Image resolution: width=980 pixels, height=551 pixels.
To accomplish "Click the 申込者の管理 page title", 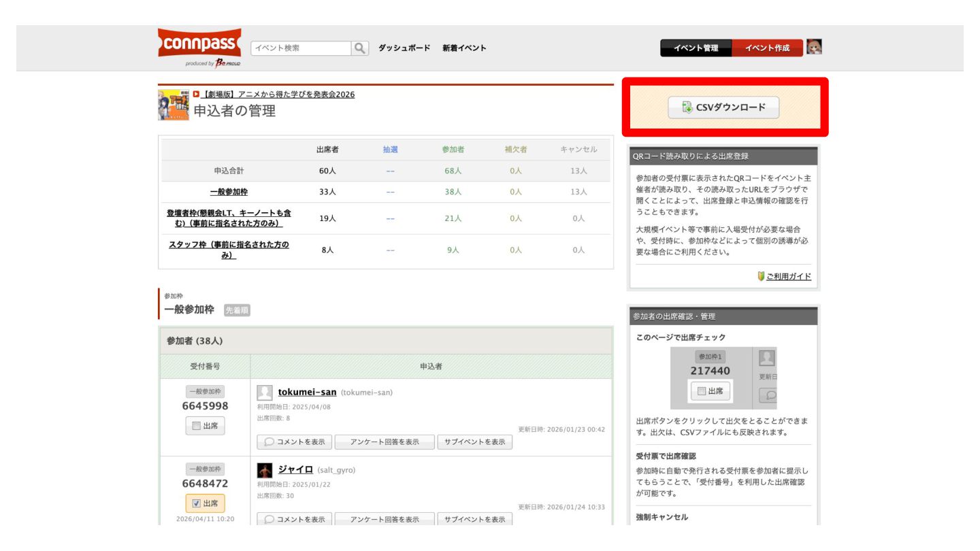I will 235,111.
